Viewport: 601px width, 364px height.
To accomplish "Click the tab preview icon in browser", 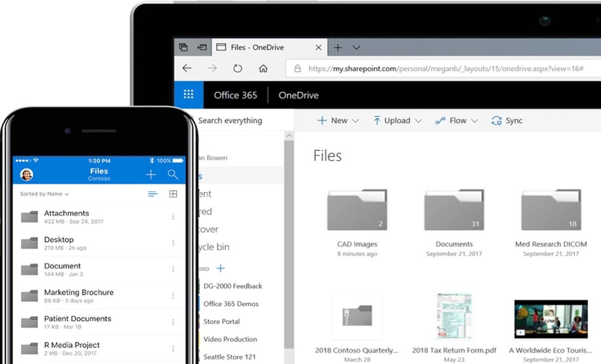I will click(183, 47).
